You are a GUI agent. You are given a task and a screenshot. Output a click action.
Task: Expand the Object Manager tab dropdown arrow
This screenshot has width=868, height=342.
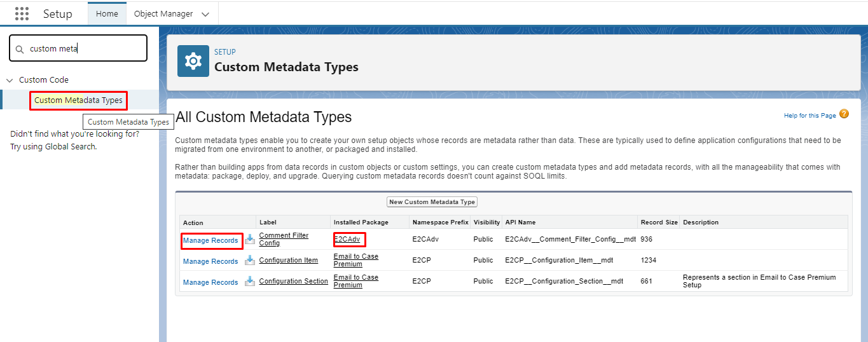(205, 14)
